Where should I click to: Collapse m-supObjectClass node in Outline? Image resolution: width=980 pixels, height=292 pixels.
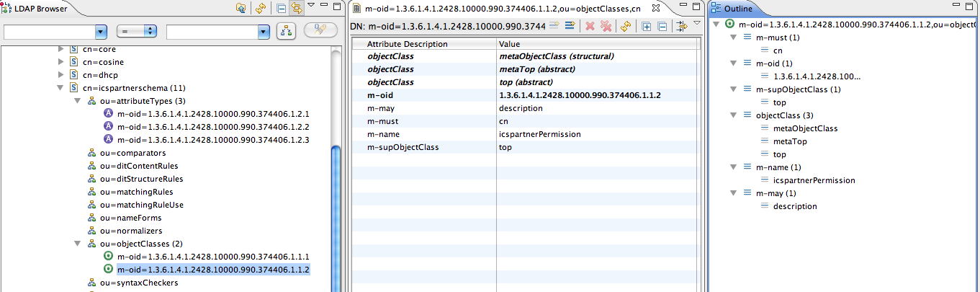(x=733, y=89)
